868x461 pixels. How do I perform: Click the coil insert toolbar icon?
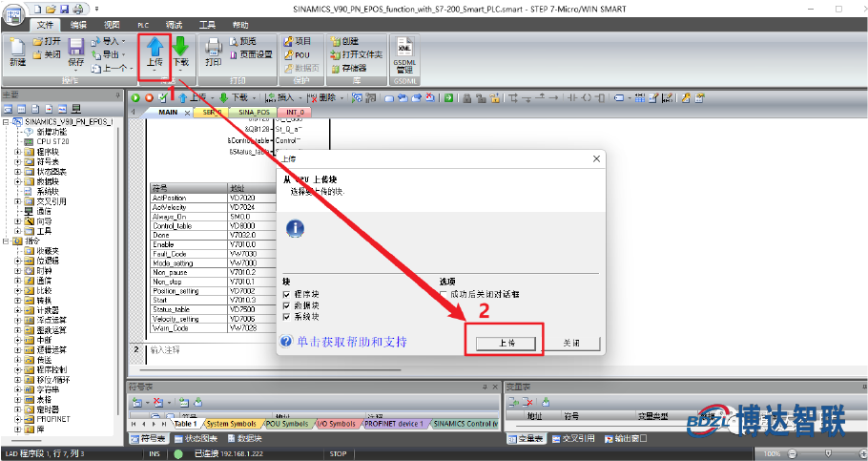[x=587, y=97]
